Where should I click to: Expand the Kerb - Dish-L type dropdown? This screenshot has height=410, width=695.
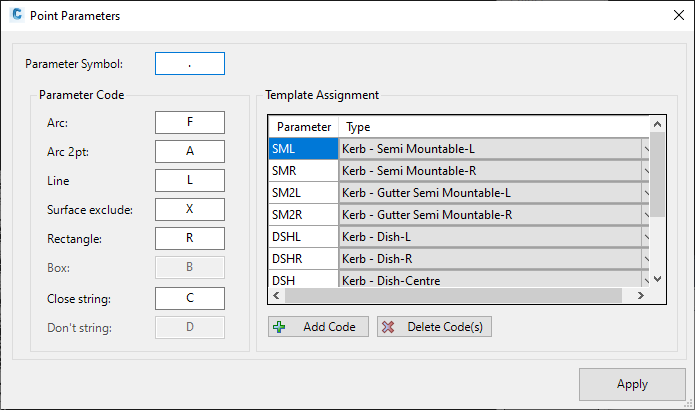click(645, 237)
